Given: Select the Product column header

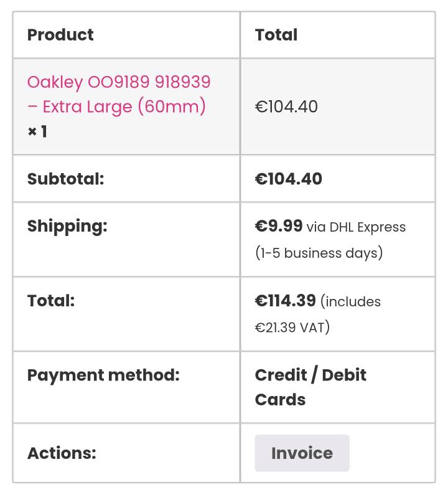Looking at the screenshot, I should point(60,35).
